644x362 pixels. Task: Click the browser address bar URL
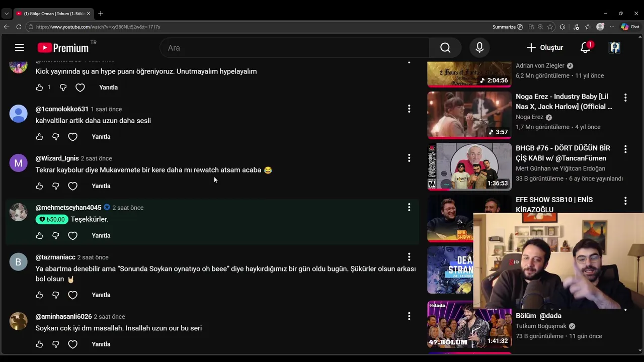tap(98, 27)
